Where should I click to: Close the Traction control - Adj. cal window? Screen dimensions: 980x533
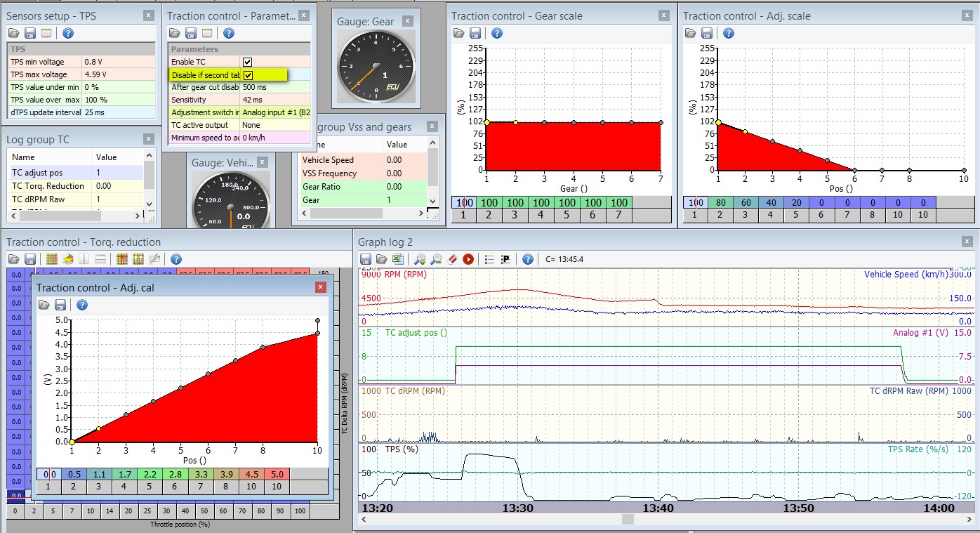click(321, 287)
